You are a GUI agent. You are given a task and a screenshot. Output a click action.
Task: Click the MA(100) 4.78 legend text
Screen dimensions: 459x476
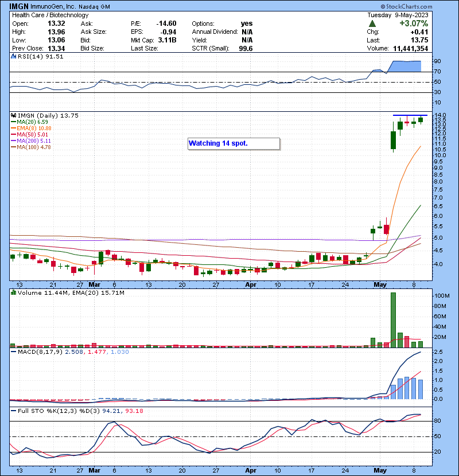(x=34, y=147)
